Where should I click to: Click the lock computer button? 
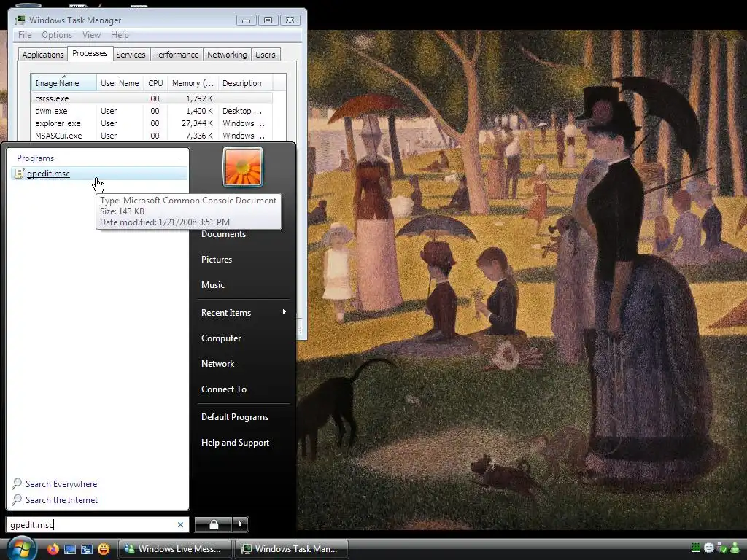[x=214, y=524]
